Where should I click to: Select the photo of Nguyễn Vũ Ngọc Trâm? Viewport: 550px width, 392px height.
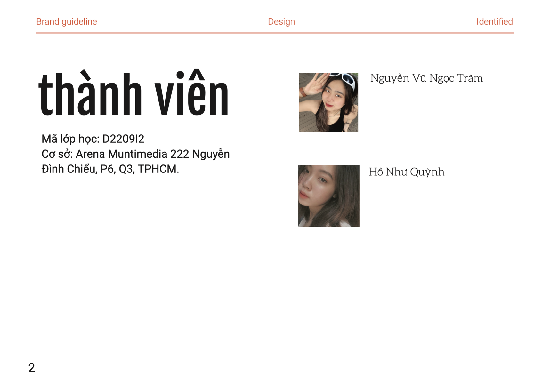[x=328, y=102]
